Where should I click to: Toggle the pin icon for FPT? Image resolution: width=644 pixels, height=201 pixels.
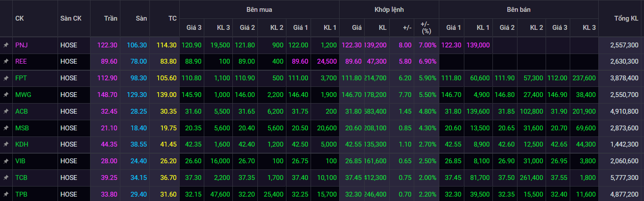click(6, 78)
